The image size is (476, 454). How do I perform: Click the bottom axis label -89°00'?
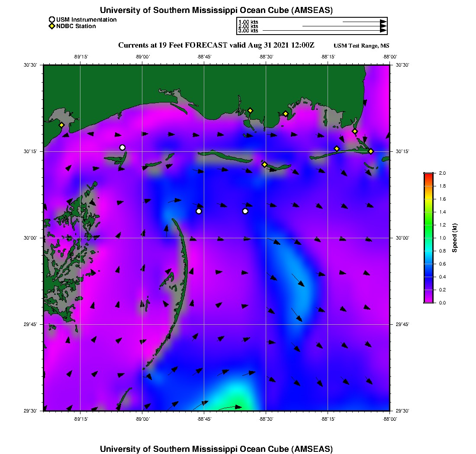[x=143, y=419]
